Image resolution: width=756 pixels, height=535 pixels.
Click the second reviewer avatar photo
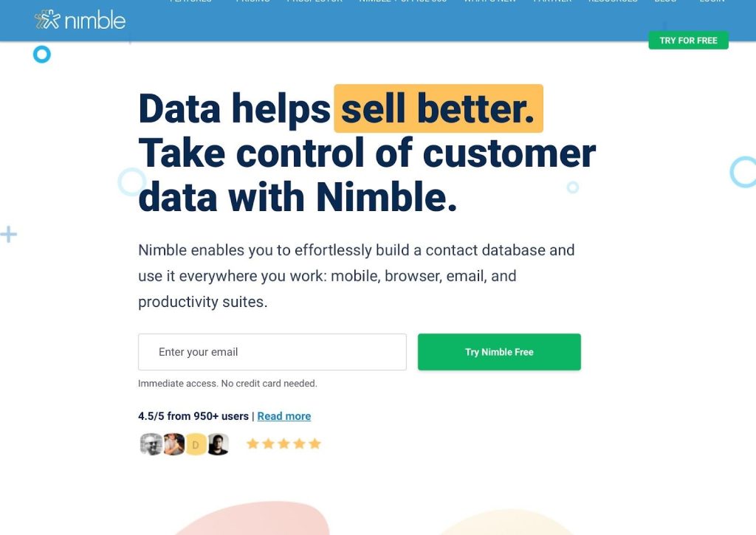coord(173,444)
